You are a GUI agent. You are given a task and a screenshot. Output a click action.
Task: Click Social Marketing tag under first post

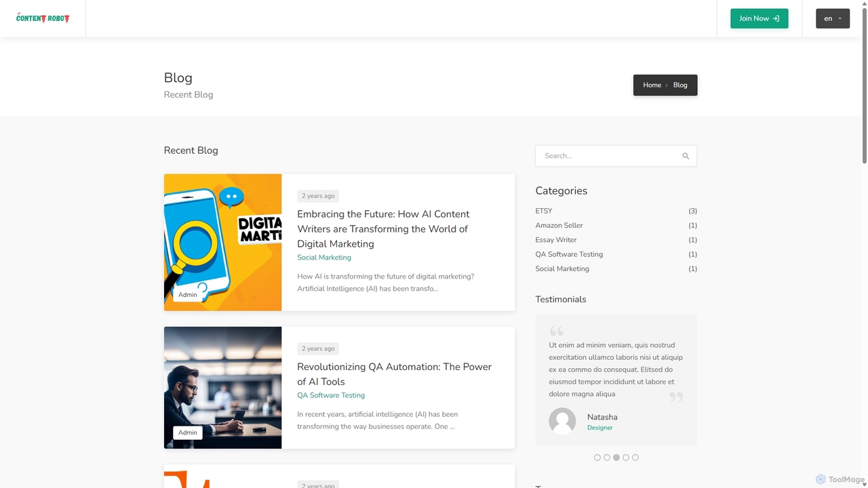[324, 258]
